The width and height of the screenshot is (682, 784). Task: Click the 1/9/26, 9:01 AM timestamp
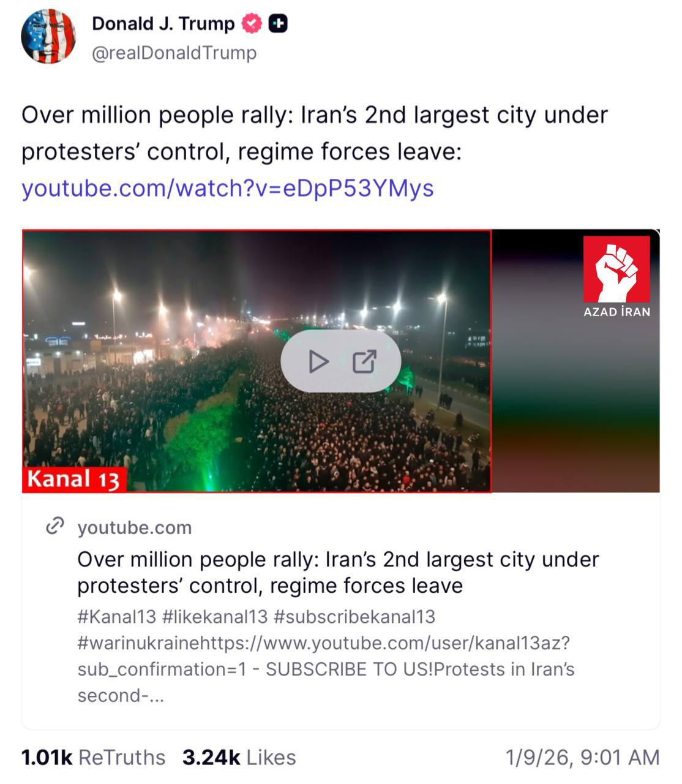582,758
